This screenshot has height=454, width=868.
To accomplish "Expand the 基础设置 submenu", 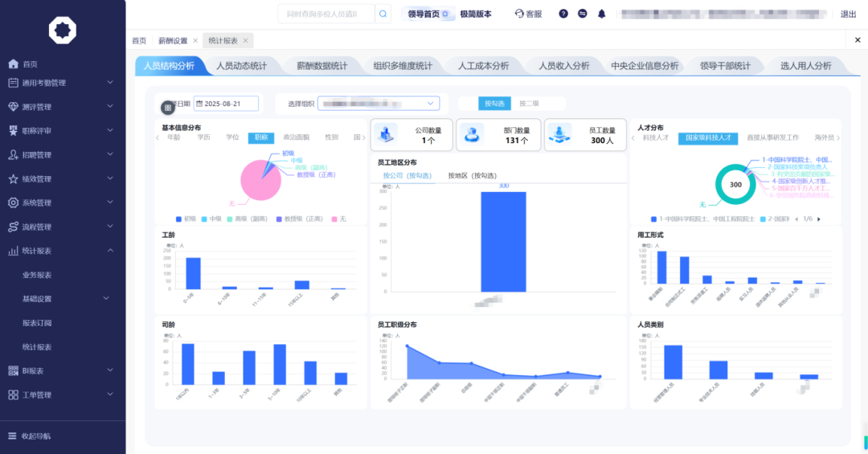I will pyautogui.click(x=106, y=299).
